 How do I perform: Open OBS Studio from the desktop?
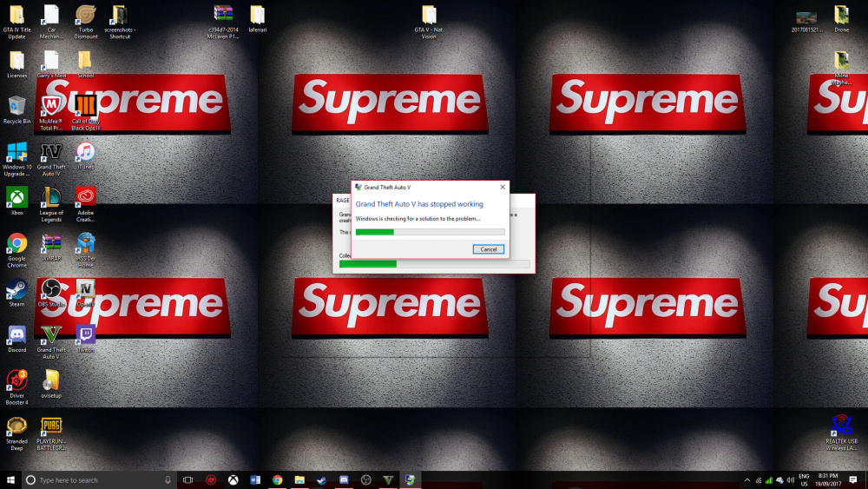(51, 294)
